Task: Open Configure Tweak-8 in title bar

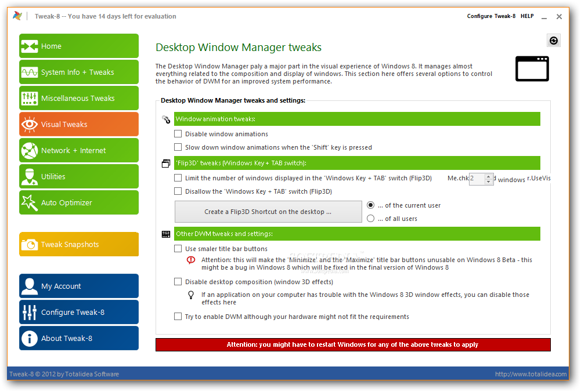Action: tap(491, 16)
